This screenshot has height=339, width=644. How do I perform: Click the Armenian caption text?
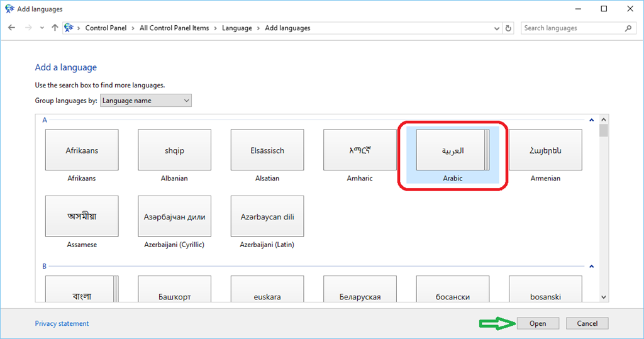click(x=545, y=179)
